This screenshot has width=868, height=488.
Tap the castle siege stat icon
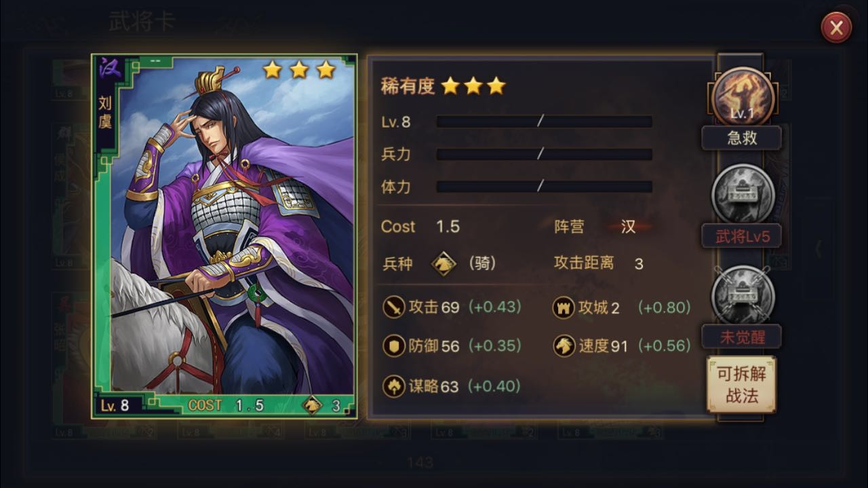(564, 307)
